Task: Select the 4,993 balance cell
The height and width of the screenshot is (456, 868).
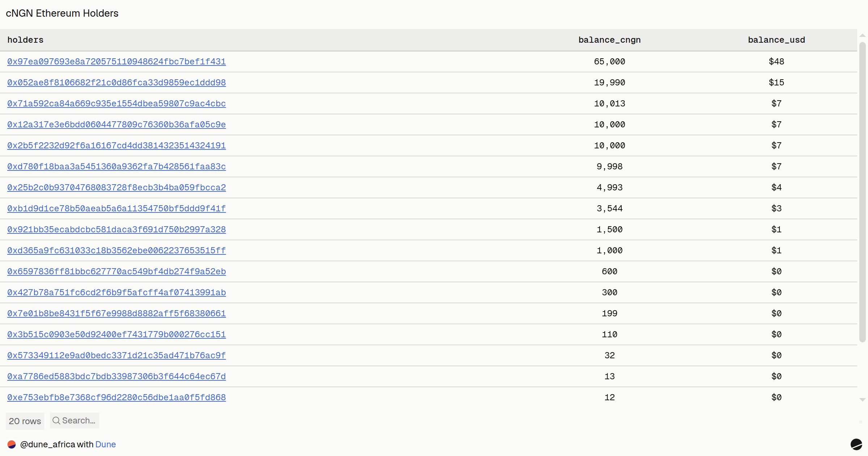Action: pos(609,187)
